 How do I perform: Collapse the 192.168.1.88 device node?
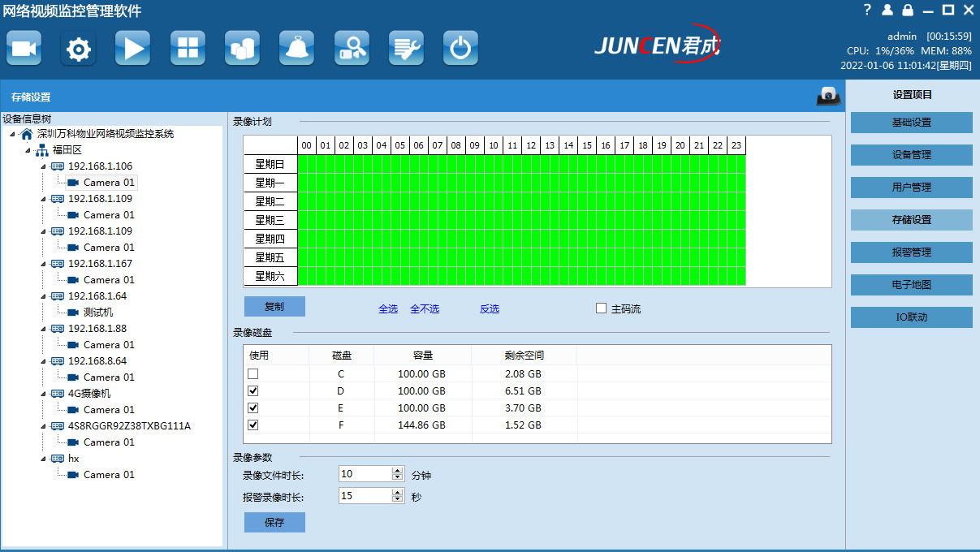pyautogui.click(x=44, y=330)
